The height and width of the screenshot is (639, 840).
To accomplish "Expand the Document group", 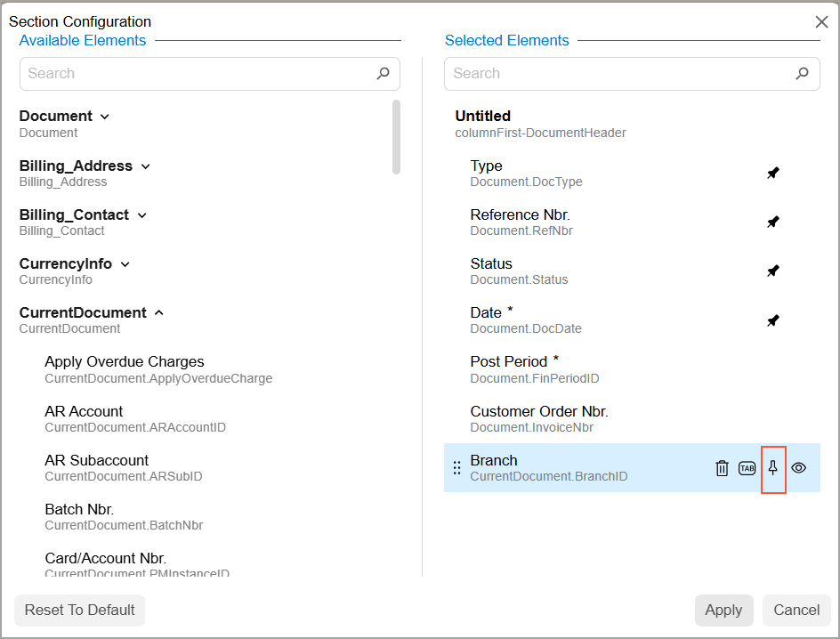I will tap(105, 117).
